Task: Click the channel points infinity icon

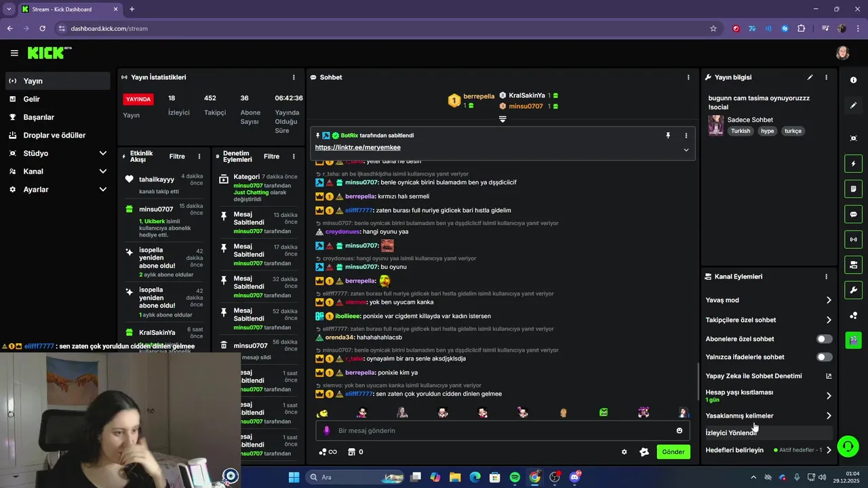Action: pos(328,452)
